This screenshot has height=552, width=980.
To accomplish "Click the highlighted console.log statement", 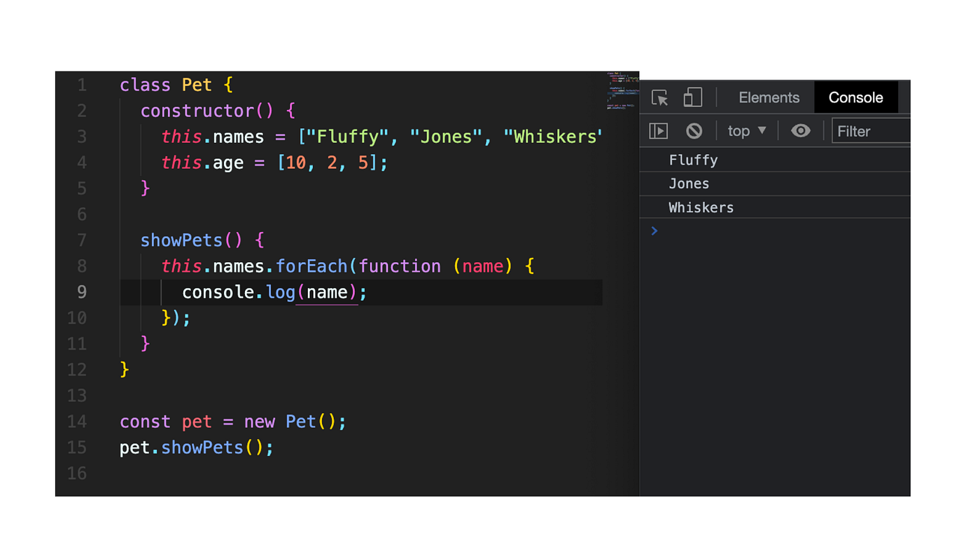I will coord(273,292).
